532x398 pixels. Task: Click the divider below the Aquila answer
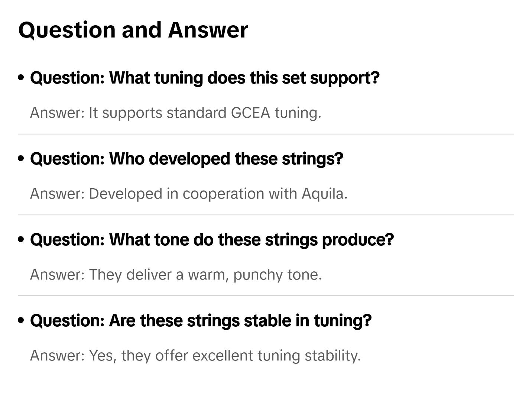(x=266, y=215)
